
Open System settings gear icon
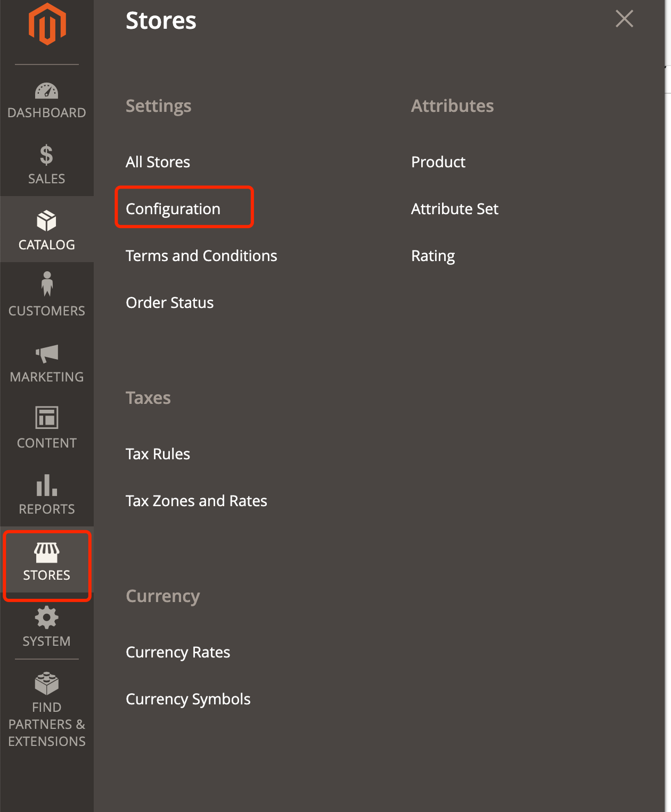(47, 618)
